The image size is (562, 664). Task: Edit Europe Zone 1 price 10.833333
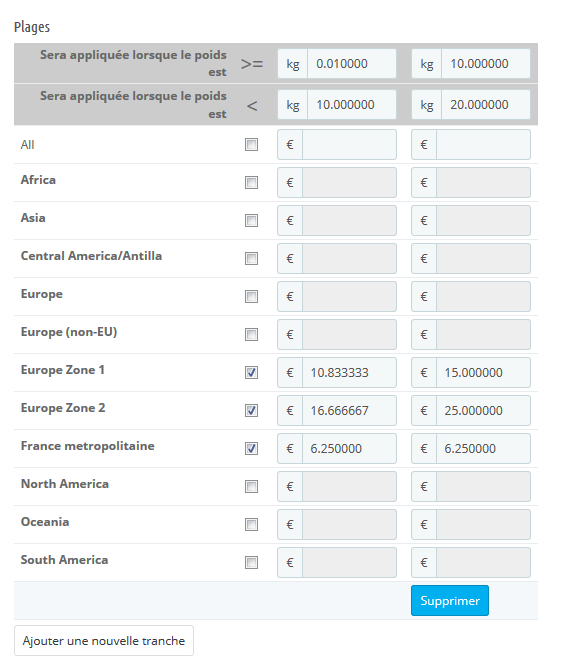click(x=349, y=373)
